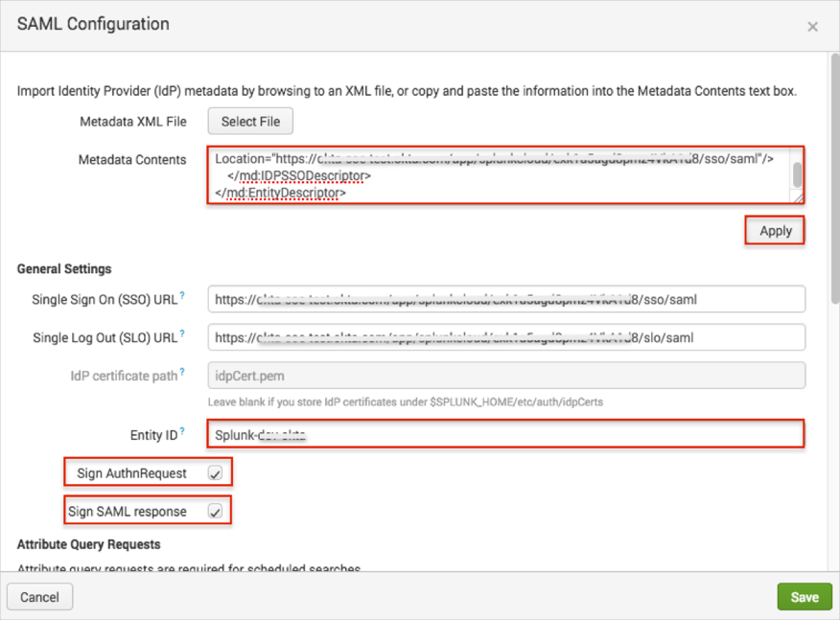Viewport: 840px width, 620px height.
Task: Uncheck the Sign SAML response checkbox
Action: (x=216, y=512)
